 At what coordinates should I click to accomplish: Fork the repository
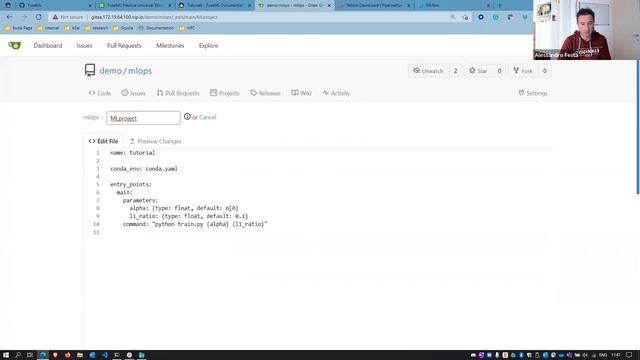pos(523,71)
